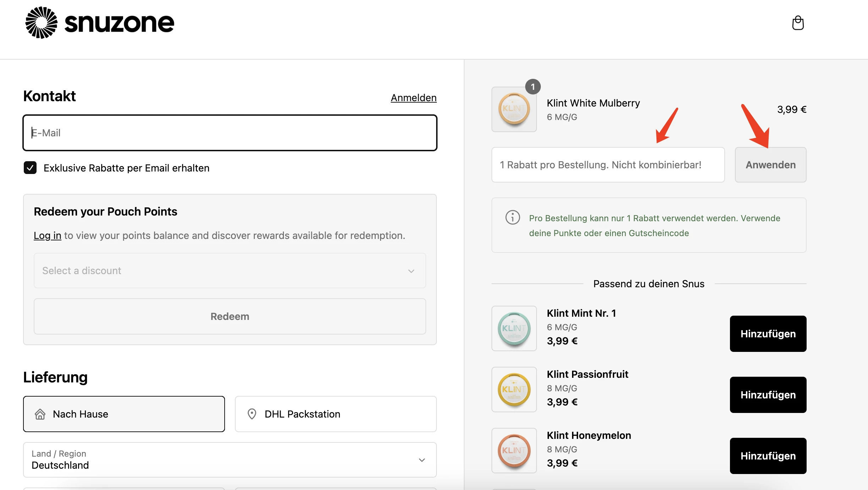Uncheck Exklusive Rabatte per Email erhalten
The height and width of the screenshot is (490, 868).
click(30, 168)
